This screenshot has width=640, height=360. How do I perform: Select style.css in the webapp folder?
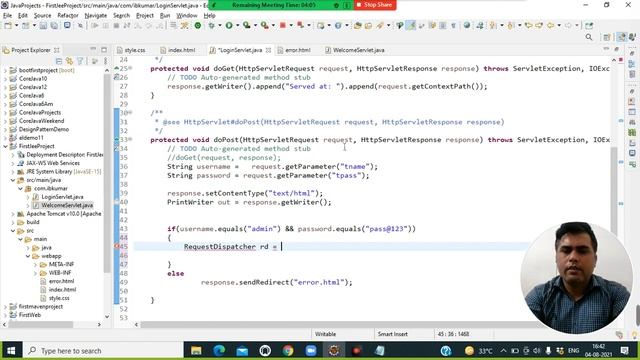point(59,298)
